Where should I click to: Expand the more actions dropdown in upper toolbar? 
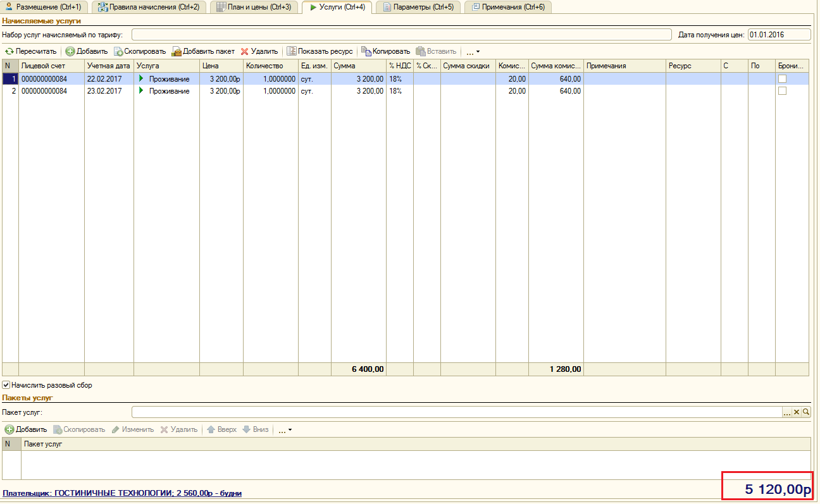[473, 51]
